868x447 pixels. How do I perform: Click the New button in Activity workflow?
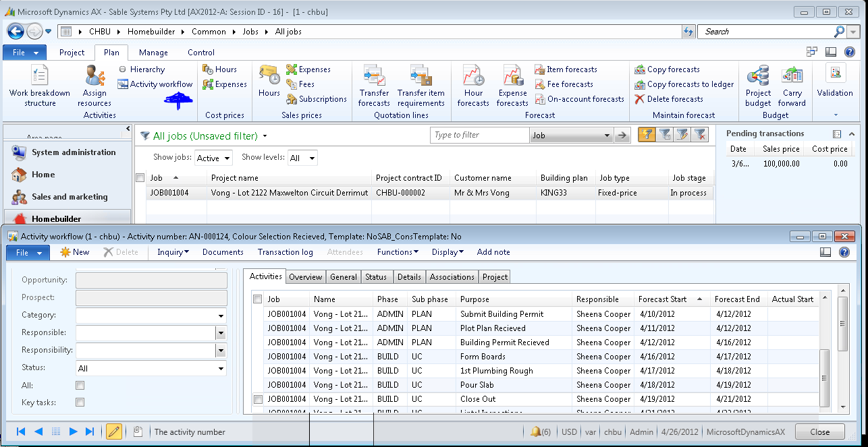pos(74,252)
